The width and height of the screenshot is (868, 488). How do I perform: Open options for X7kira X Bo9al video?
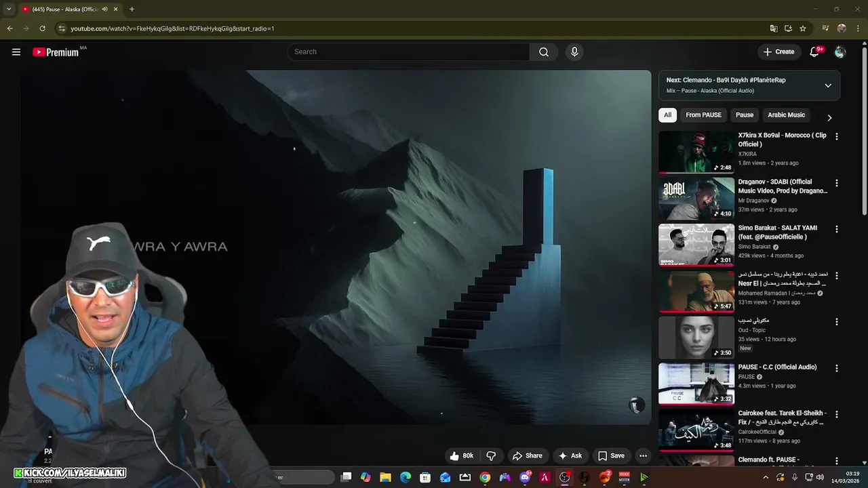tap(836, 136)
